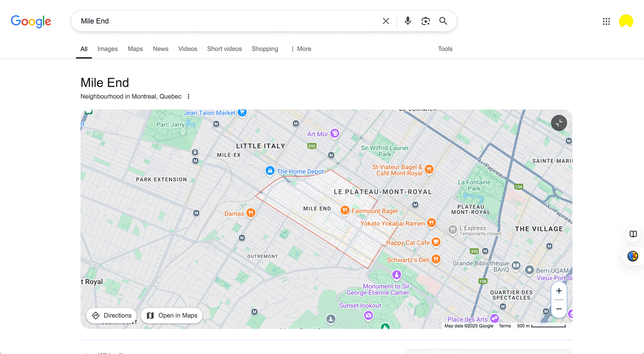Zoom in using the plus control
The height and width of the screenshot is (354, 644).
[559, 290]
